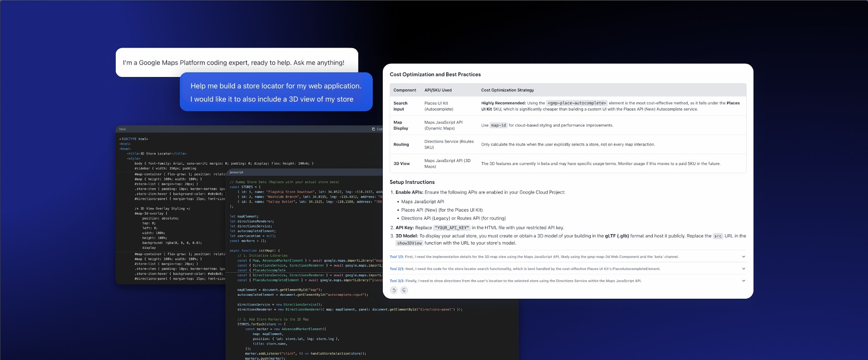
Task: Click the show3DView function code chip
Action: pyautogui.click(x=409, y=243)
